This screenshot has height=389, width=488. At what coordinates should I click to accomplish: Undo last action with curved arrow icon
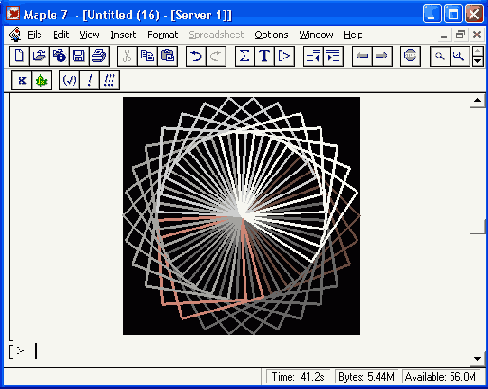[x=196, y=56]
